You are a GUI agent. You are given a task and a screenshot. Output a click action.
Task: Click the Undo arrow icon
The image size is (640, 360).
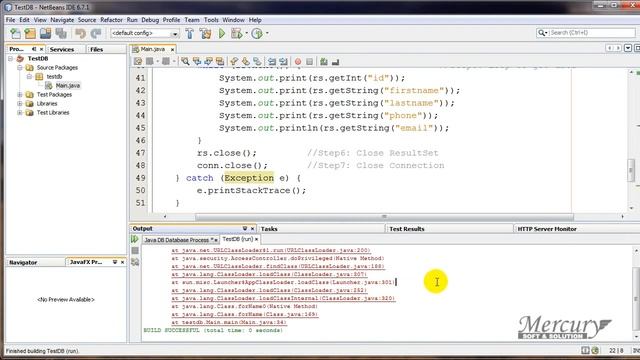pos(80,33)
